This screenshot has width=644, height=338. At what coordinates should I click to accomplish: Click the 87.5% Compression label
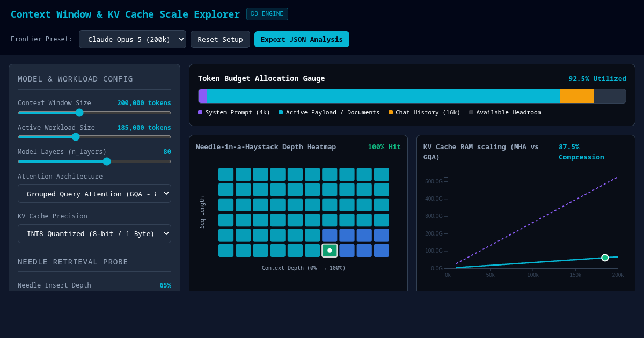(x=581, y=152)
